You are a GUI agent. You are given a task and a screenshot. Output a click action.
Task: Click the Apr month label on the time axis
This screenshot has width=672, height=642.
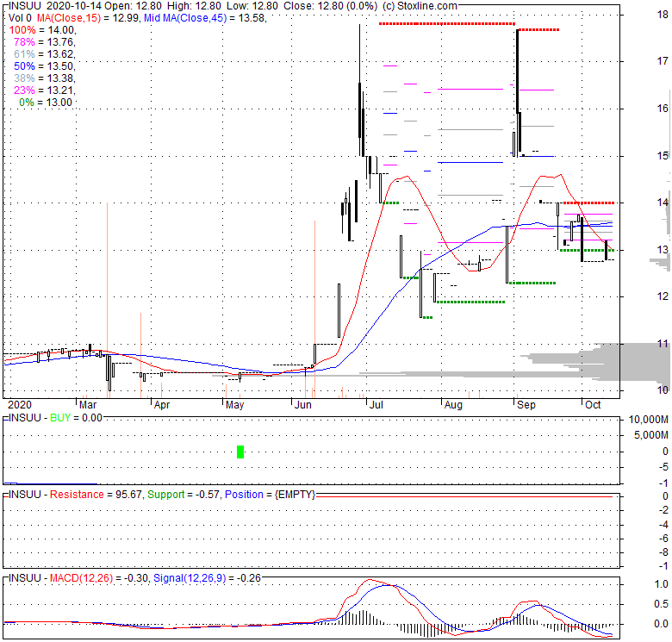162,404
